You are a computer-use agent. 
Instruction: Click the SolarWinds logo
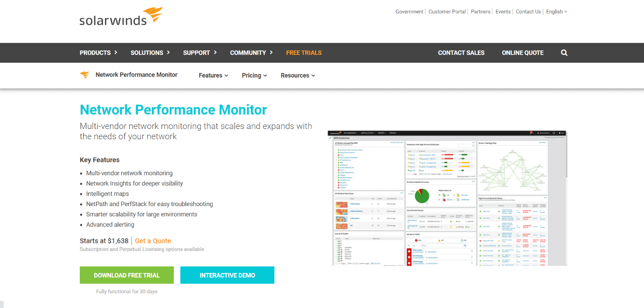[121, 16]
